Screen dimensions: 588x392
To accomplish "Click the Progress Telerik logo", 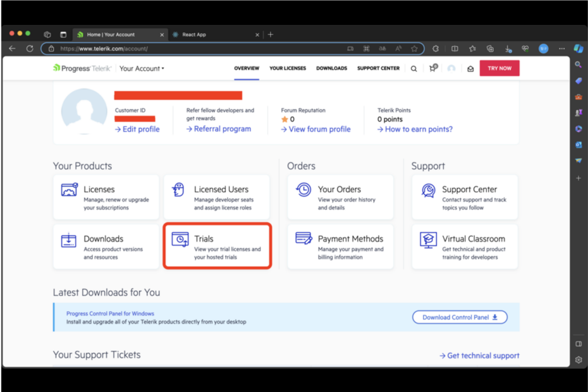I will 82,68.
